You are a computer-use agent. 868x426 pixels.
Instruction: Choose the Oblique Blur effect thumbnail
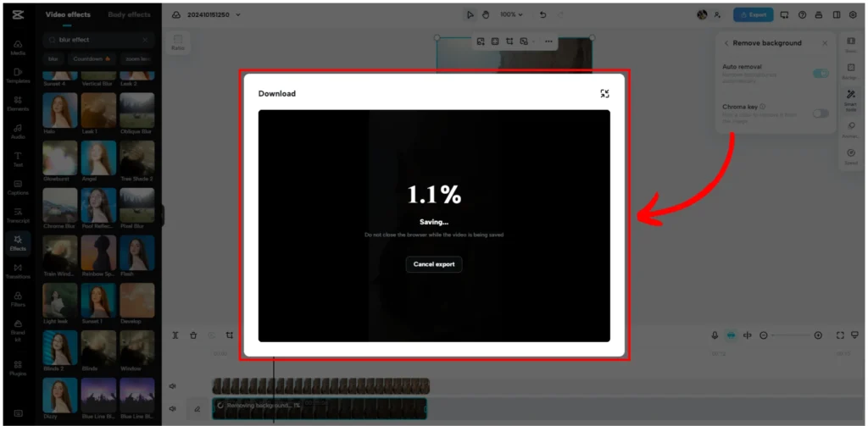pyautogui.click(x=136, y=111)
